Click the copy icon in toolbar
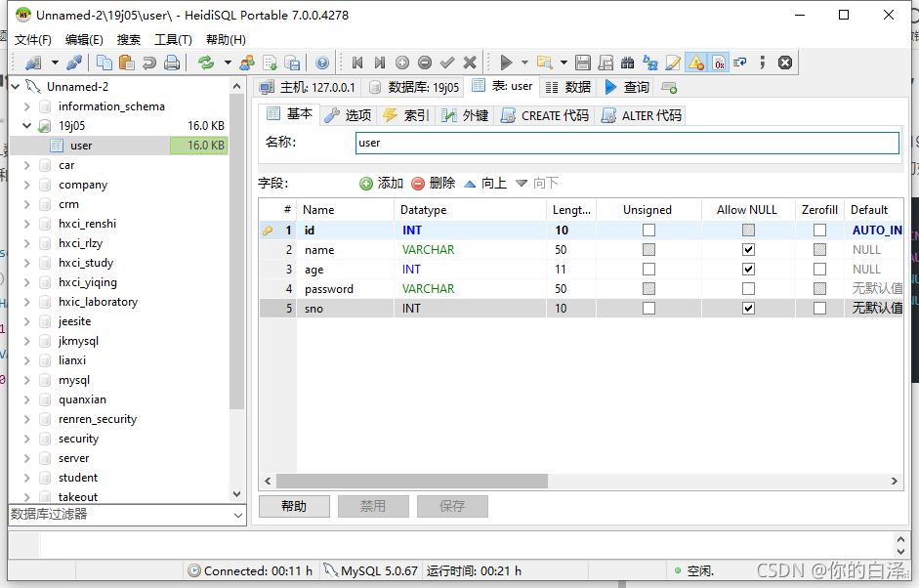 coord(104,63)
